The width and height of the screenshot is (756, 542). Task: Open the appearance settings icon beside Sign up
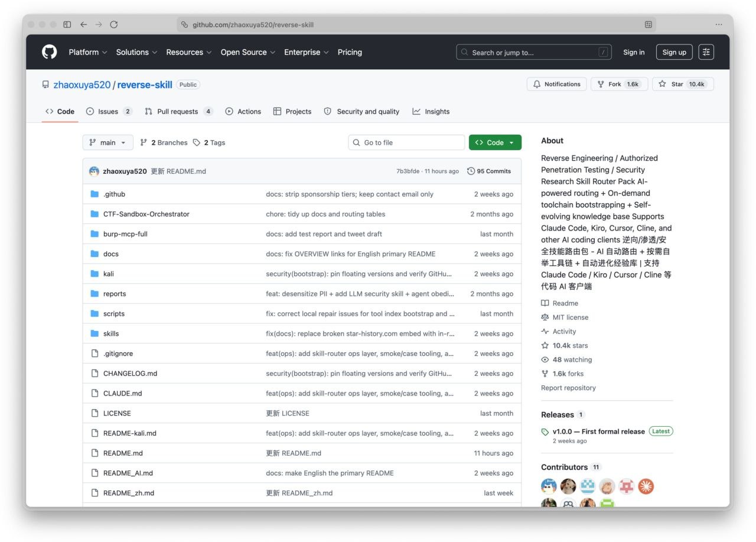pyautogui.click(x=706, y=52)
